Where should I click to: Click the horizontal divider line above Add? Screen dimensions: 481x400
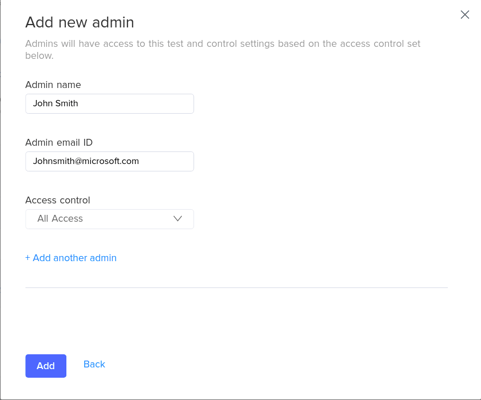[x=236, y=287]
